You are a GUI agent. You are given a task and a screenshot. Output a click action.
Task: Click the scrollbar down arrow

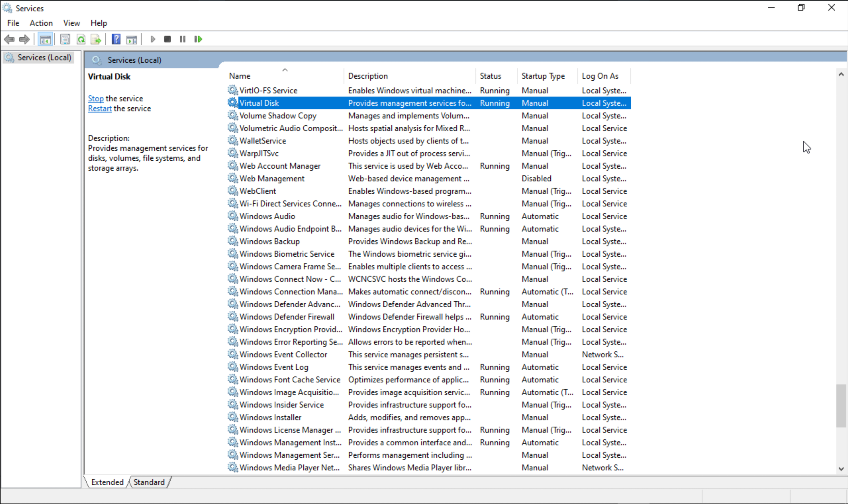coord(841,469)
